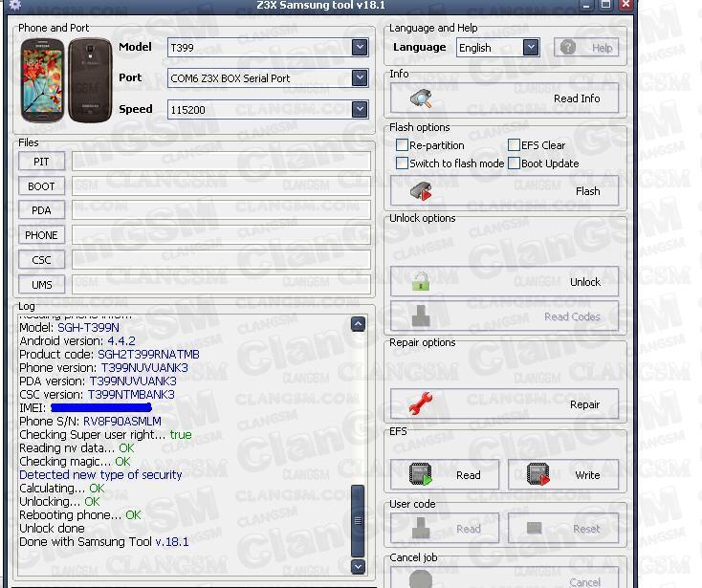Click the front view phone image
702x588 pixels.
pos(42,80)
